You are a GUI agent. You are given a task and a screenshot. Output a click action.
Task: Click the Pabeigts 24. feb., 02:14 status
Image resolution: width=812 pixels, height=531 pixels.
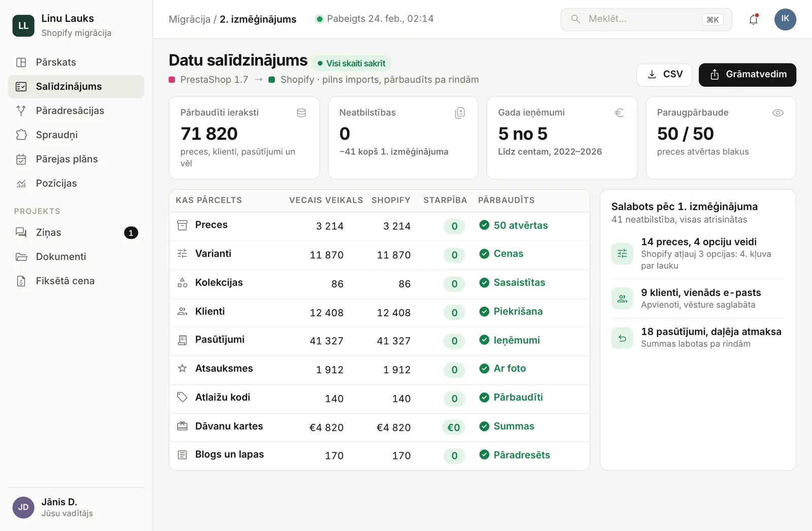coord(375,19)
